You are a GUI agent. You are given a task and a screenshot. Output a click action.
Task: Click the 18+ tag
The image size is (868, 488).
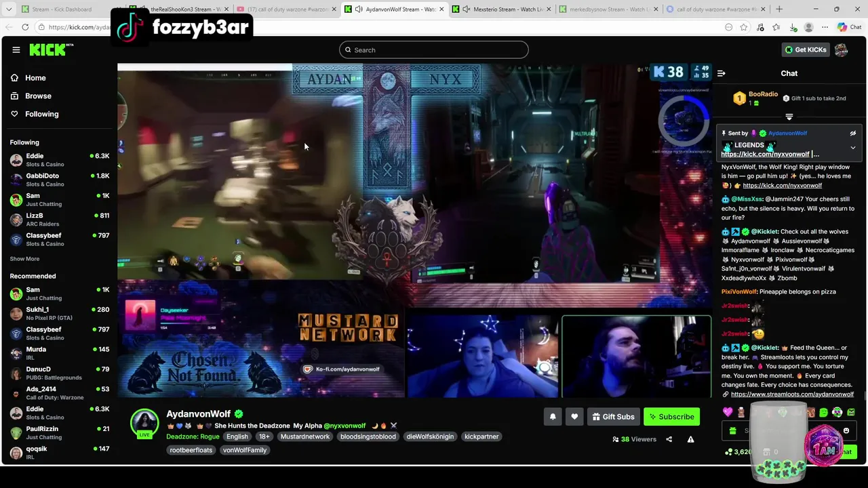(x=264, y=436)
